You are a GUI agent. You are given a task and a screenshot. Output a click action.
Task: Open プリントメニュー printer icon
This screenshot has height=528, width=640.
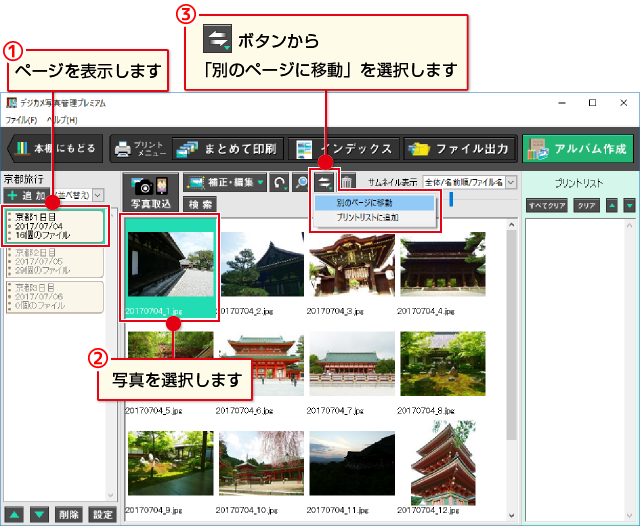coord(140,149)
